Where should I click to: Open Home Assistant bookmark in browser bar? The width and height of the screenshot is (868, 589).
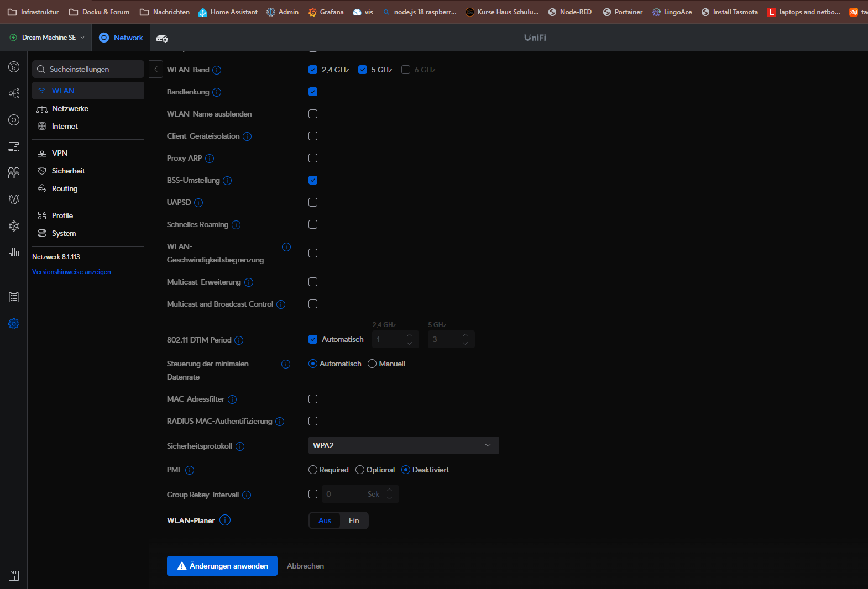228,12
